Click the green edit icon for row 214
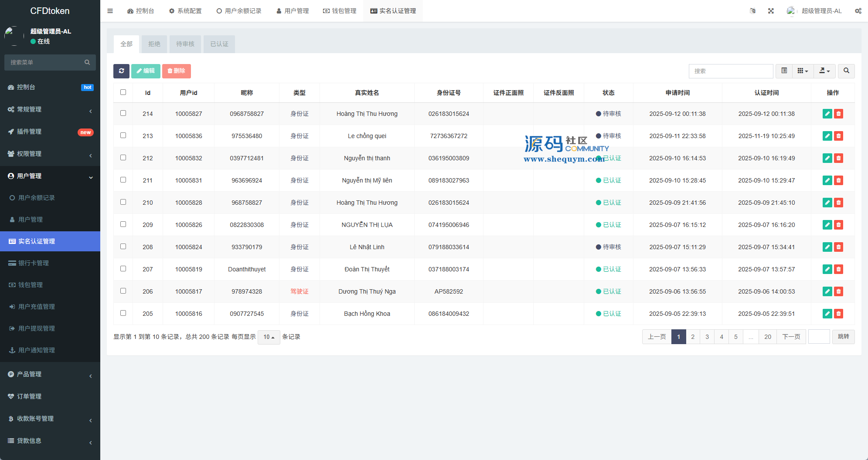The height and width of the screenshot is (460, 868). click(827, 114)
